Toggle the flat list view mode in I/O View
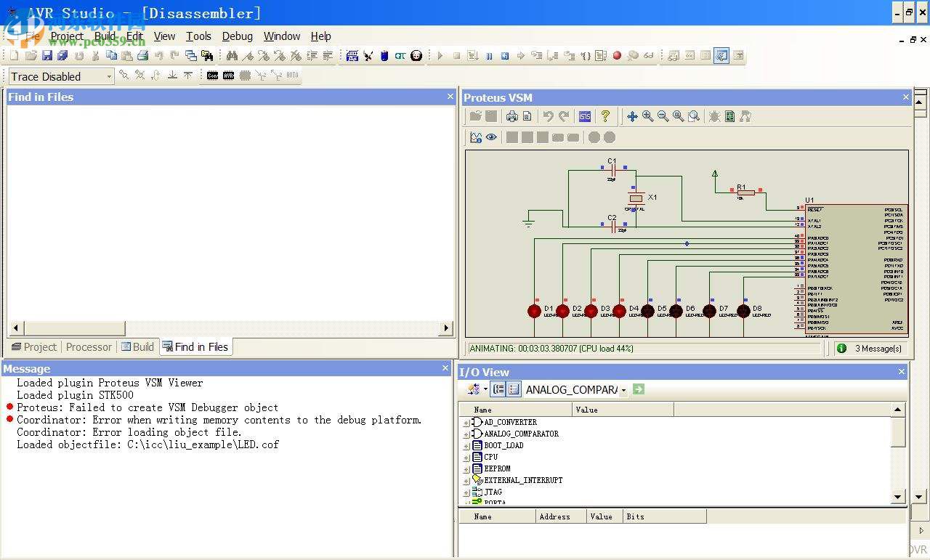 pos(514,389)
